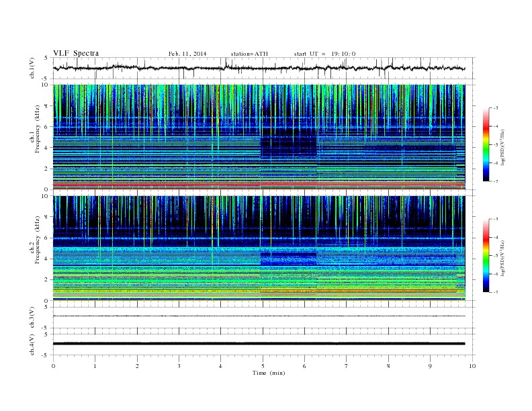Click the ch.1 voltage waveform trace
Viewport: 532px width, 411px height.
tap(259, 68)
